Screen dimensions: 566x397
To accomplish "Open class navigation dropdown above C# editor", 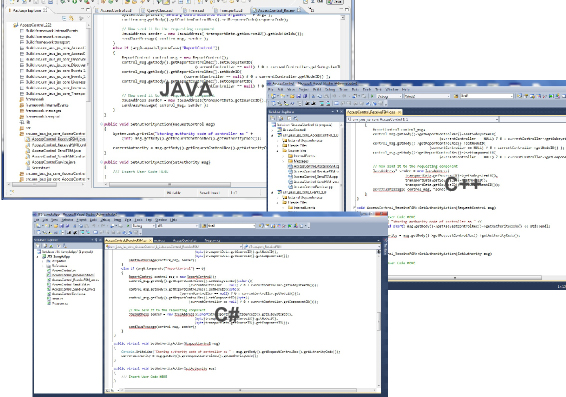I will (x=174, y=247).
